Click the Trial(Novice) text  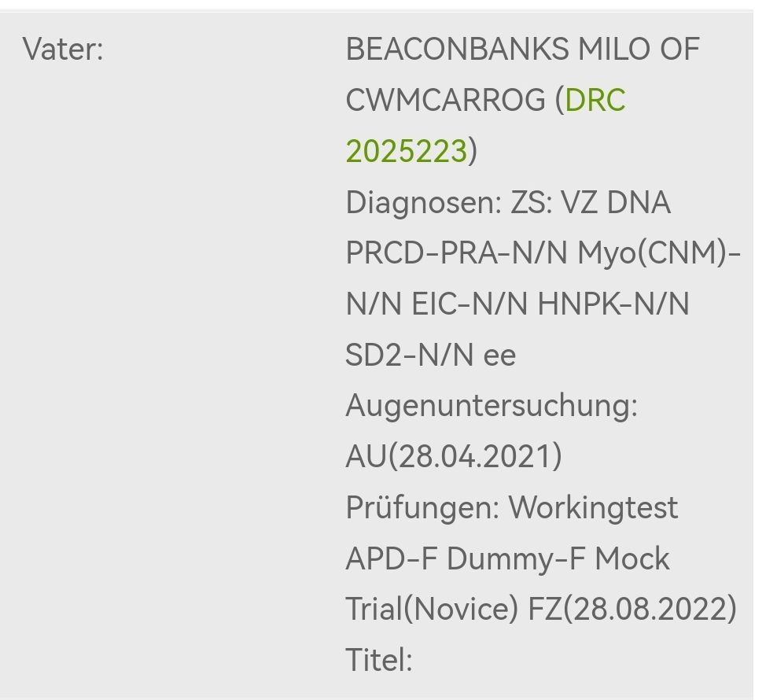[432, 609]
